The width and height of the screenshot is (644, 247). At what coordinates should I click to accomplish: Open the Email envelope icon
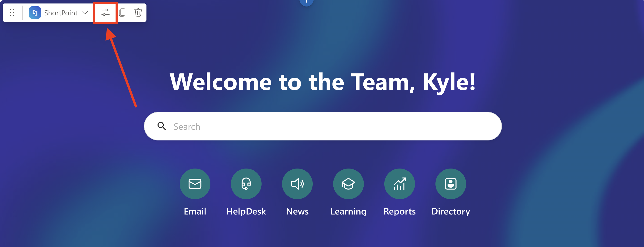pos(195,184)
